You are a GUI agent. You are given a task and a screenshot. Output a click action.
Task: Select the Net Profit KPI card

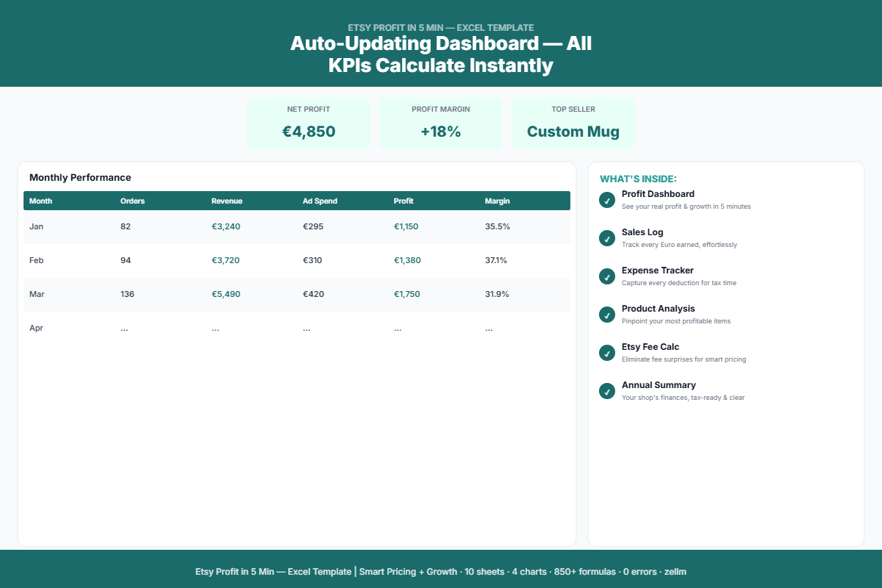click(x=309, y=123)
